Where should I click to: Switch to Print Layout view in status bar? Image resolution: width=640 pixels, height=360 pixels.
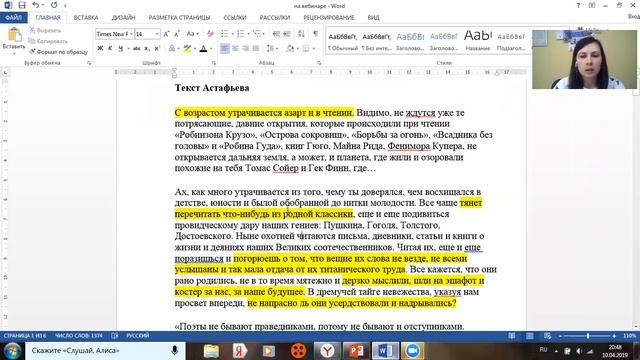(x=530, y=336)
